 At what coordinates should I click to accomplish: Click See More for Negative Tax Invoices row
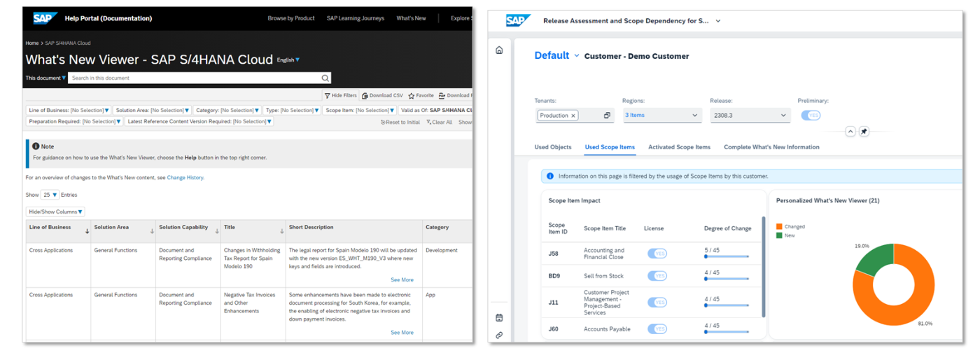pyautogui.click(x=402, y=333)
